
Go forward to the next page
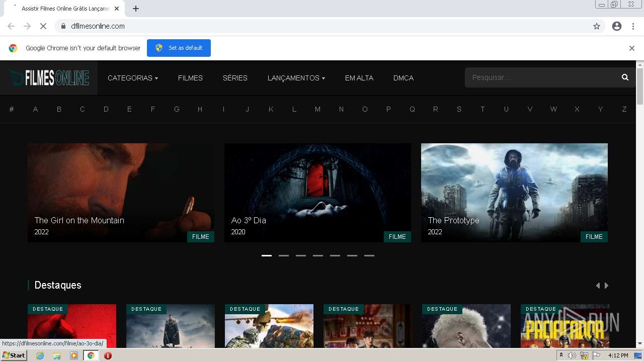(27, 26)
